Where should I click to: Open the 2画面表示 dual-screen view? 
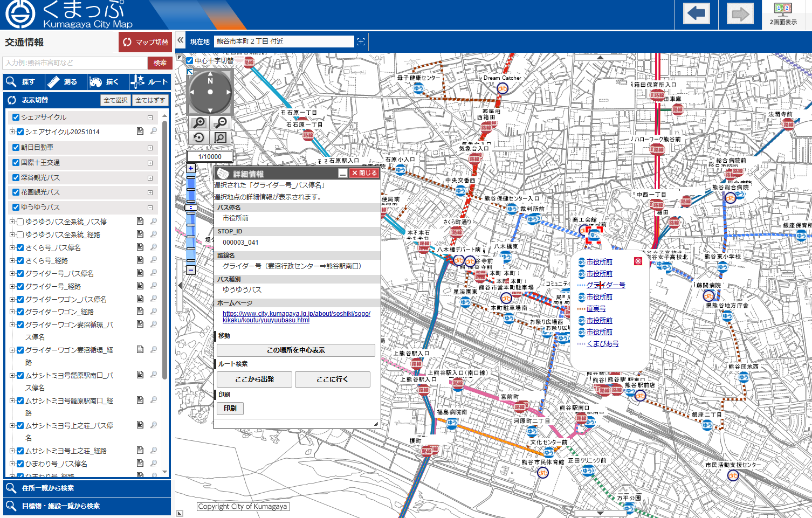pyautogui.click(x=783, y=14)
